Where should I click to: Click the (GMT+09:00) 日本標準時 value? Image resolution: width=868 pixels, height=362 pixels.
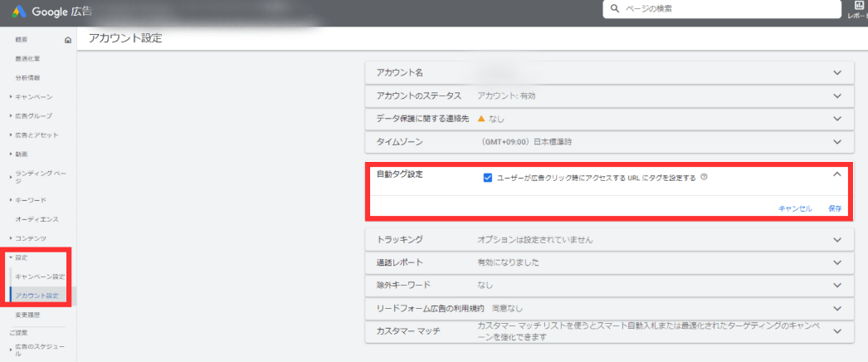point(526,142)
